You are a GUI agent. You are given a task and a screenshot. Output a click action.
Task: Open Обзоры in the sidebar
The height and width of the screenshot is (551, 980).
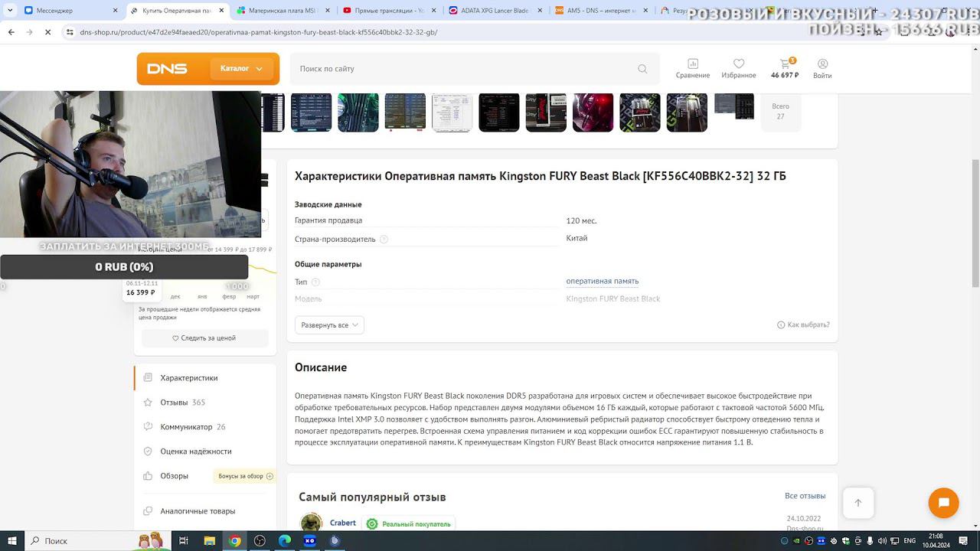[174, 476]
